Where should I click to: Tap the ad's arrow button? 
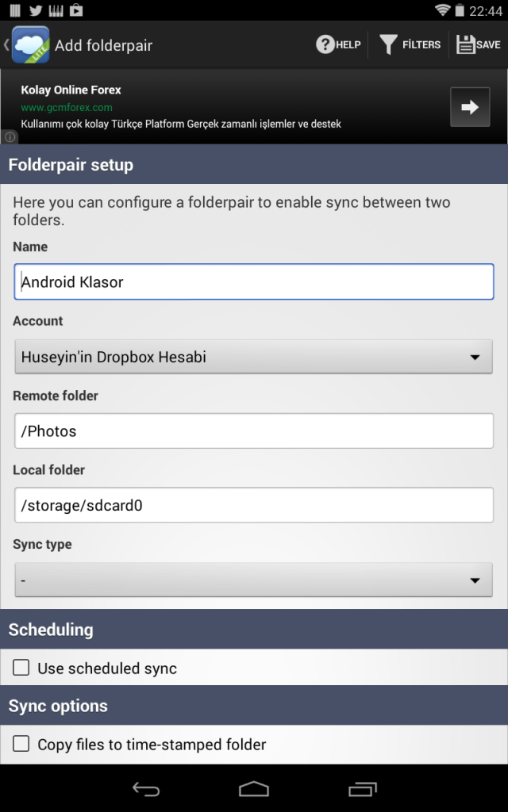pos(470,107)
